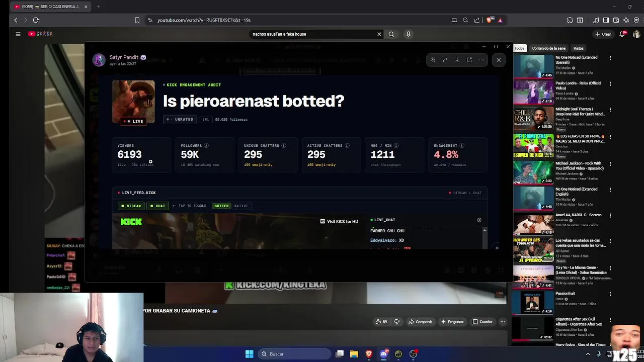Clear the YouTube search box
This screenshot has height=362, width=644.
pyautogui.click(x=379, y=34)
